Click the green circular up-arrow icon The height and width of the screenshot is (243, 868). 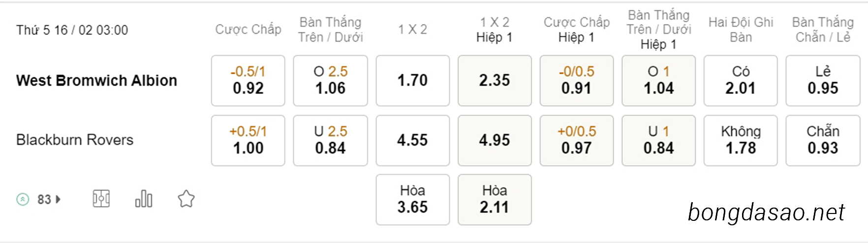point(23,199)
